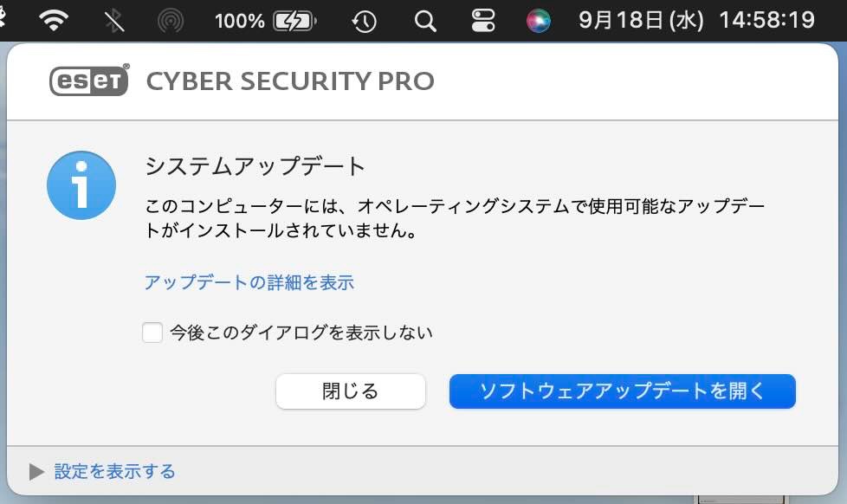Open the Bluetooth menu bar icon

point(114,20)
